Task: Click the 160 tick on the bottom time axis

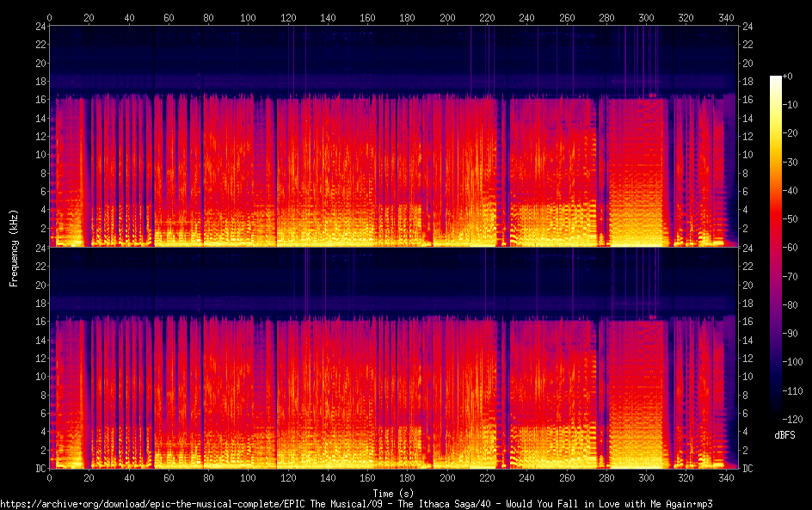Action: (x=367, y=477)
